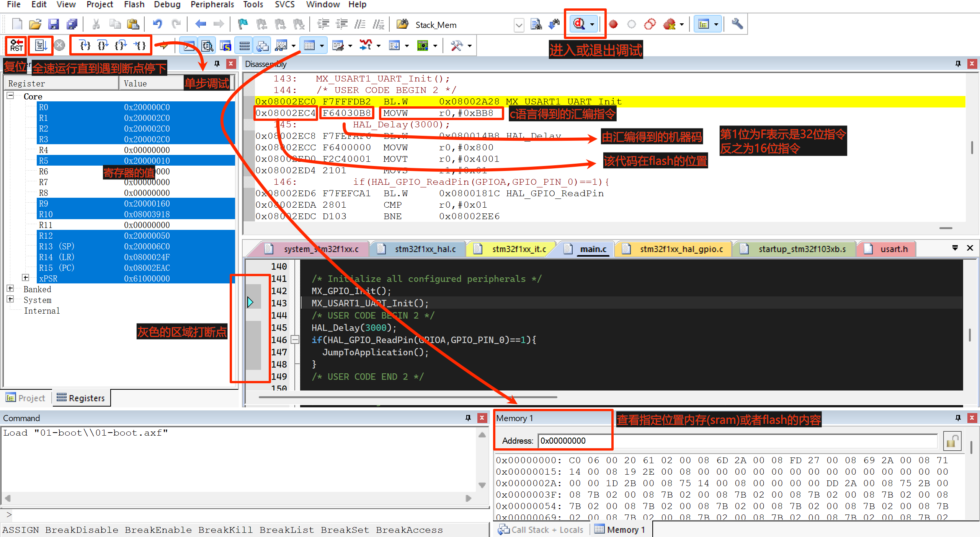The width and height of the screenshot is (980, 537).
Task: Click the Run (full speed) debug icon
Action: (x=41, y=46)
